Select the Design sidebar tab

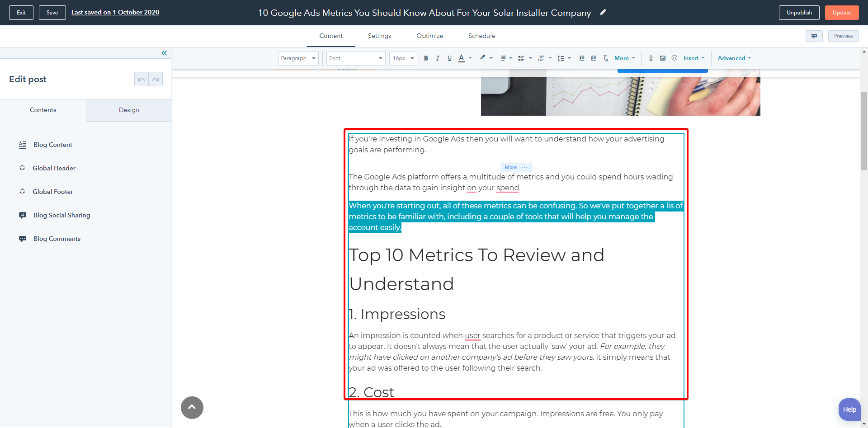point(129,110)
